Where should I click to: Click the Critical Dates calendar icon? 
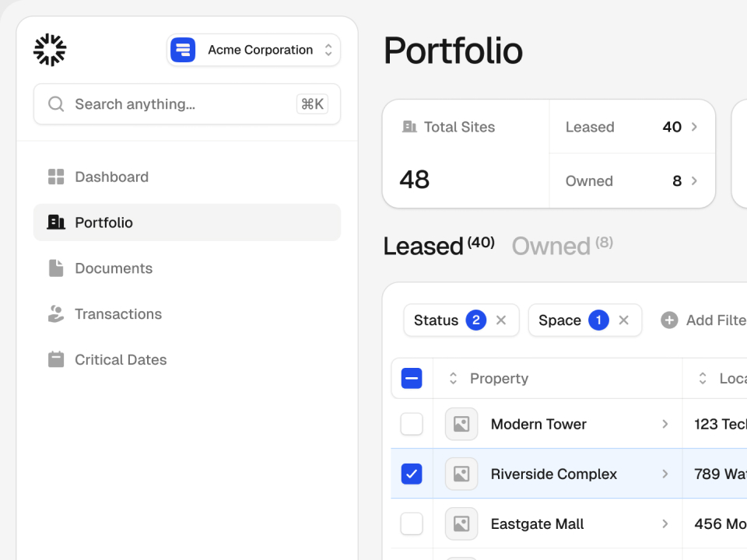click(x=56, y=359)
